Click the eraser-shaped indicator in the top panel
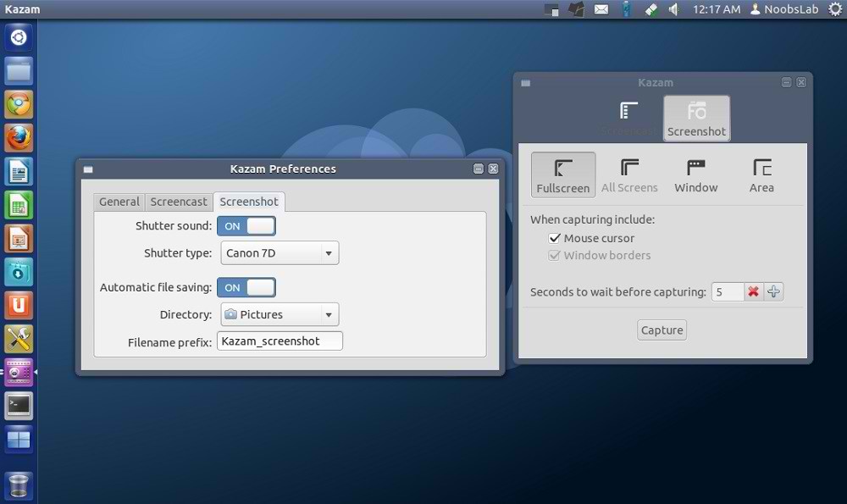 click(x=651, y=9)
